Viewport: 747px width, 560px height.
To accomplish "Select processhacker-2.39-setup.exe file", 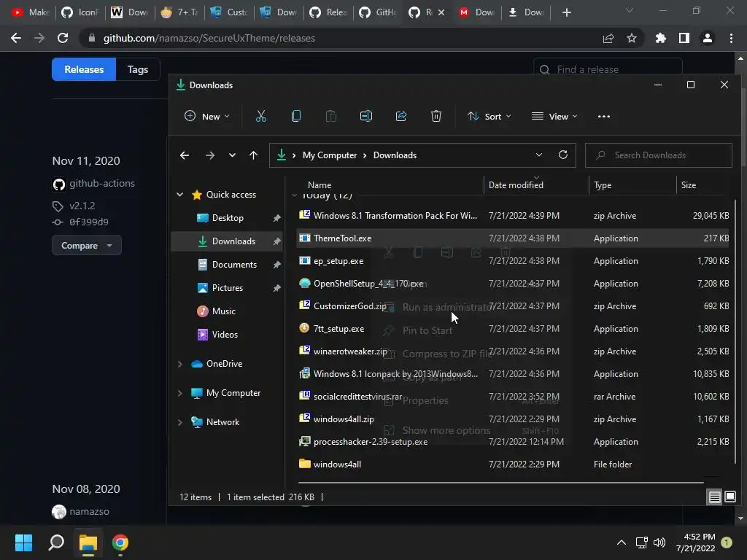I will 513,442.
